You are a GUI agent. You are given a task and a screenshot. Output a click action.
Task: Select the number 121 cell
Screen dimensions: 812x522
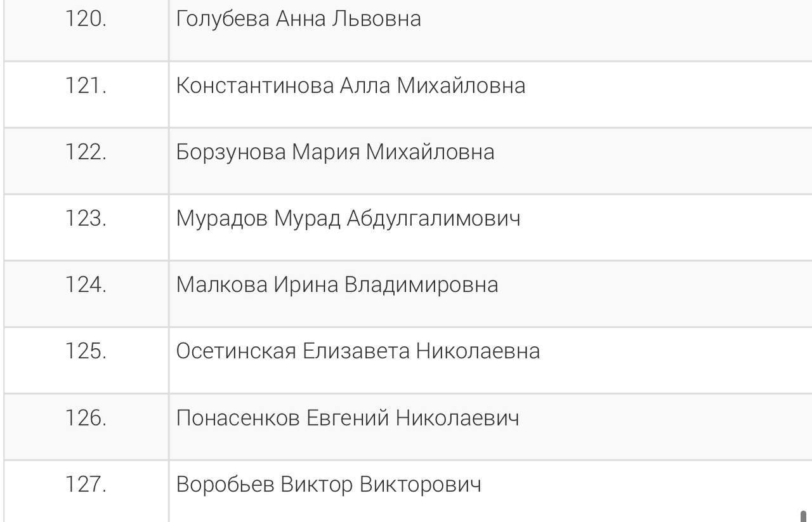click(x=86, y=86)
